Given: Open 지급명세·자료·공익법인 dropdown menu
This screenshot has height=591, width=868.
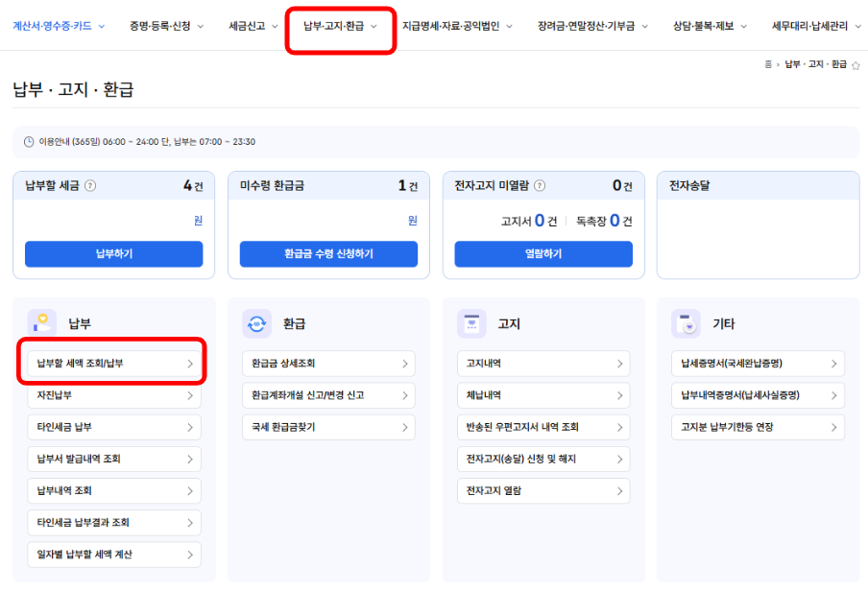Looking at the screenshot, I should 457,26.
